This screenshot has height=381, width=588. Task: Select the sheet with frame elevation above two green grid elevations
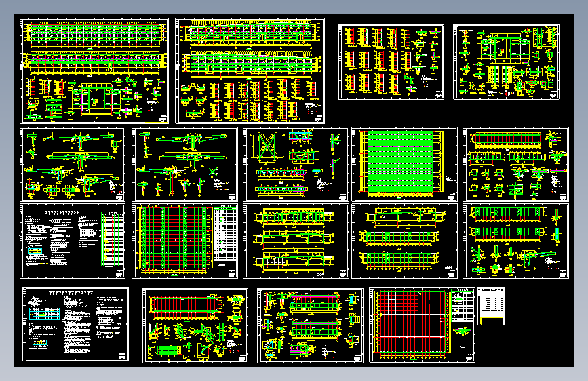[404, 241]
